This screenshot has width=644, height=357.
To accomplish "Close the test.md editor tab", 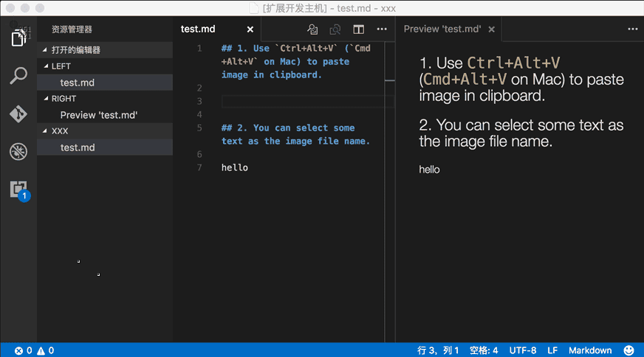I will point(250,30).
